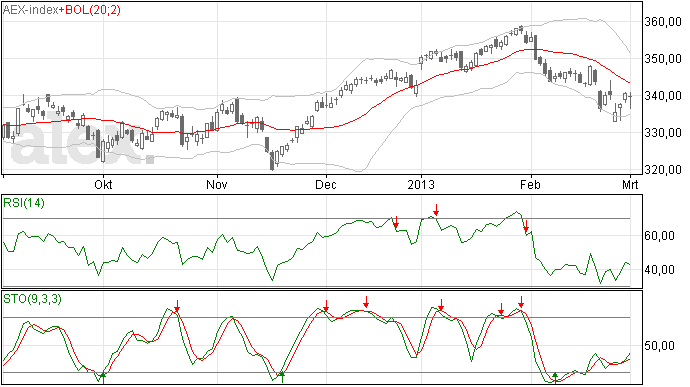Click green buy arrow in STO panel above Okt gridline

(x=103, y=377)
